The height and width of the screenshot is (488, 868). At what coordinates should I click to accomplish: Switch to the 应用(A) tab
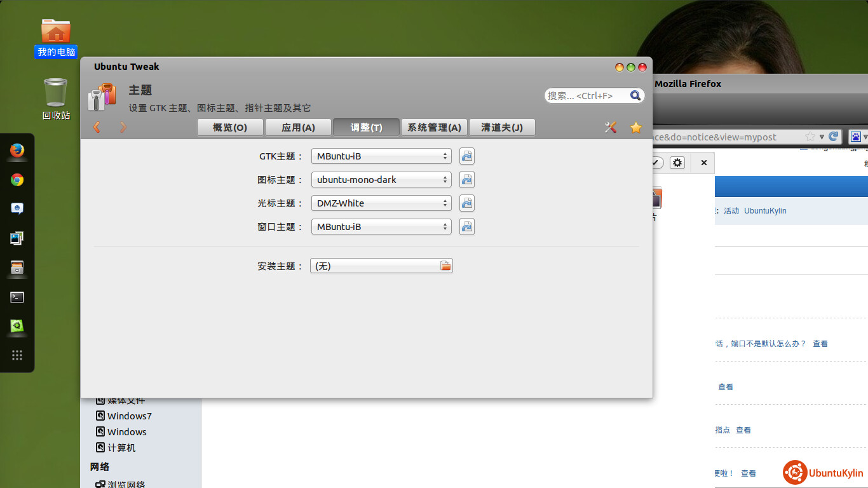(298, 128)
